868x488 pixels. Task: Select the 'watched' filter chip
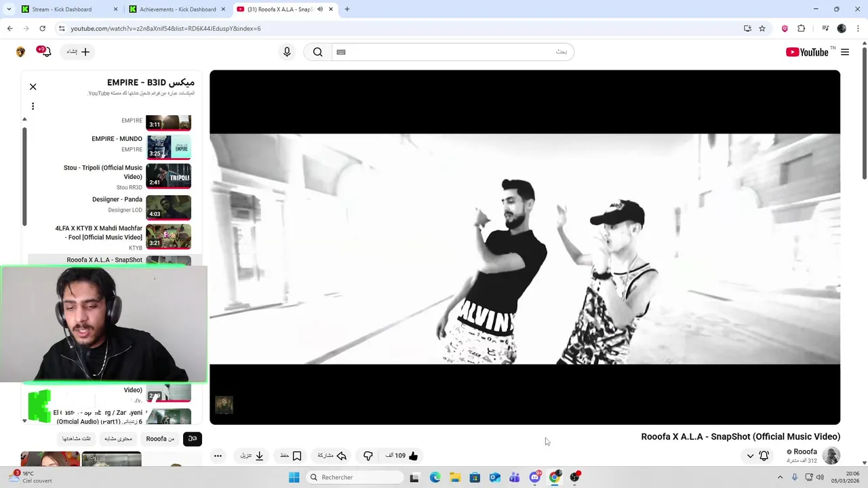click(76, 439)
